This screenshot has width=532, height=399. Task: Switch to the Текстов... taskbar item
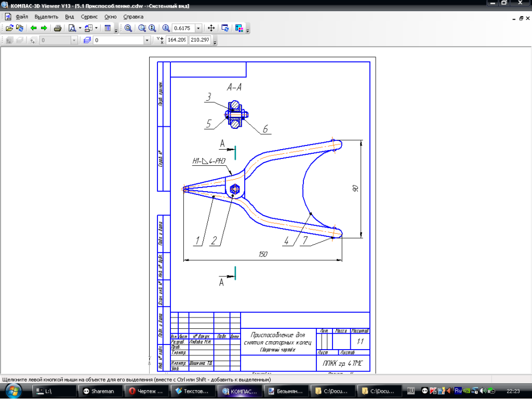(x=193, y=391)
